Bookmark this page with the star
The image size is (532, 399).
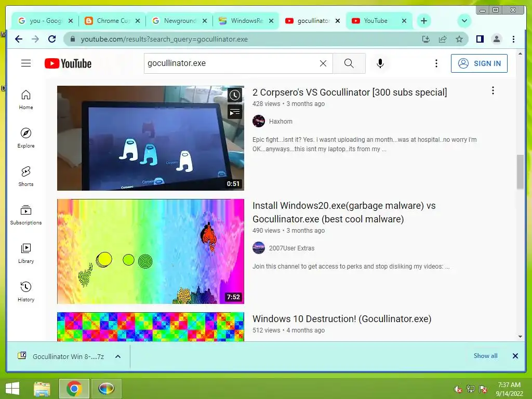click(459, 39)
